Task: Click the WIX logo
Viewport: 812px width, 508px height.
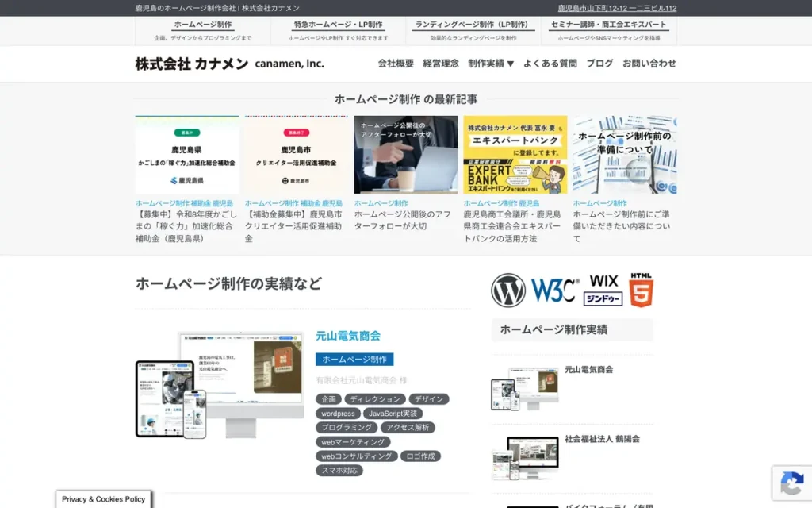Action: 603,281
